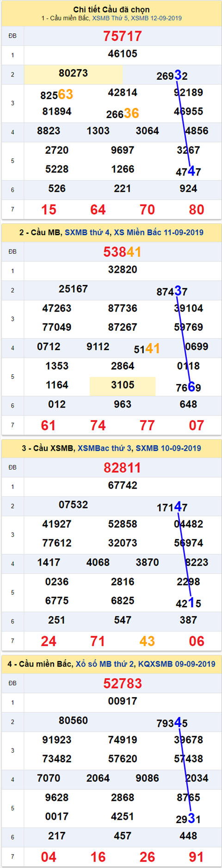Click the prize 6 number 963
This screenshot has width=222, height=868.
pos(123,405)
